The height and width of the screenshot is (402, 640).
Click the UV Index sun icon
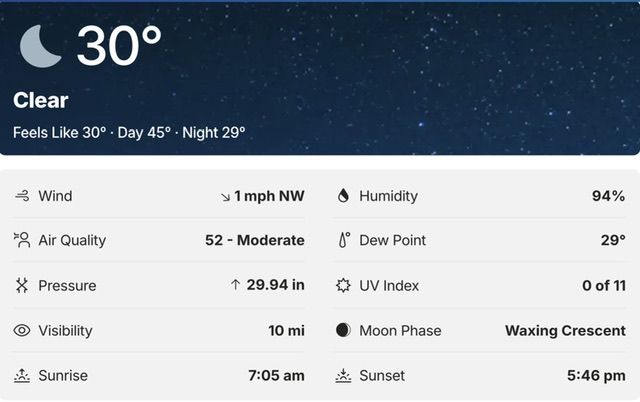click(343, 286)
